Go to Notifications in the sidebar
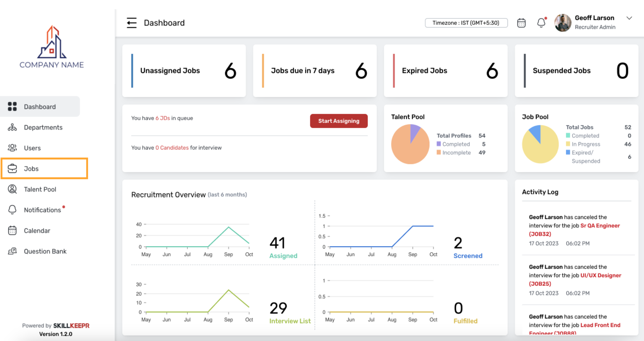This screenshot has height=341, width=644. pyautogui.click(x=42, y=210)
